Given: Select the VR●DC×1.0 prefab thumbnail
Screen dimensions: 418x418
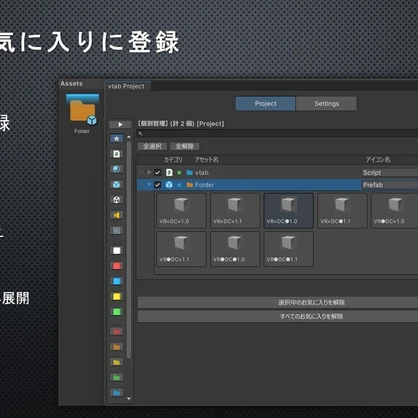Looking at the screenshot, I should coord(395,211).
